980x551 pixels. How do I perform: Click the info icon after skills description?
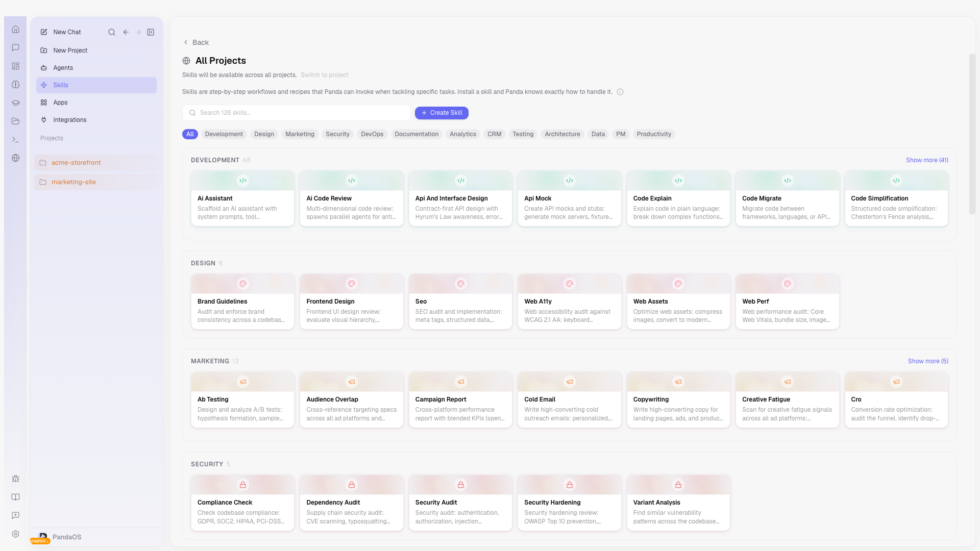620,92
